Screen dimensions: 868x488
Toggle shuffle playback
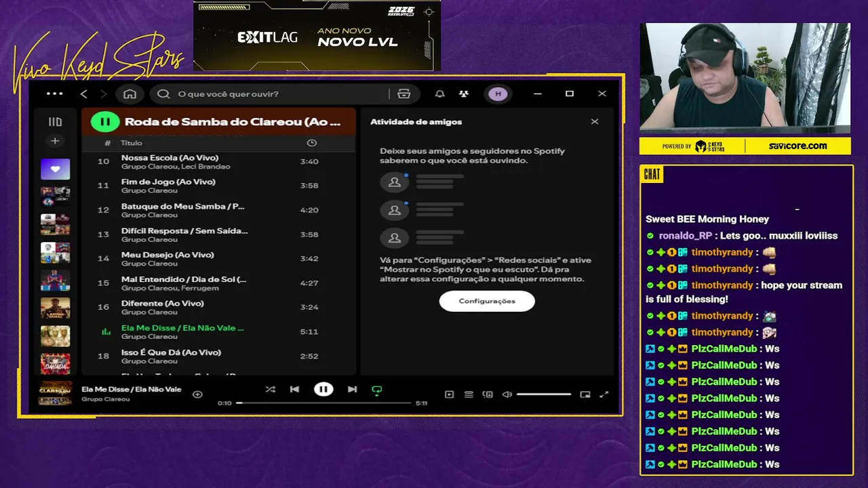pos(270,389)
